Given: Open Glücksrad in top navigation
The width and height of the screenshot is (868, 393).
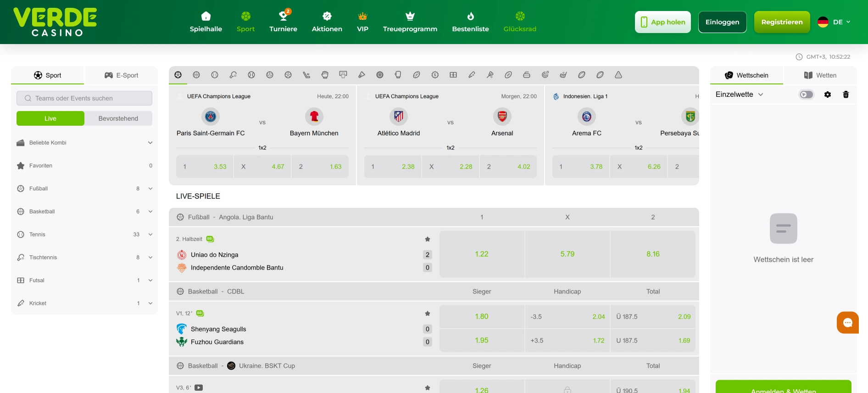Looking at the screenshot, I should [x=520, y=22].
